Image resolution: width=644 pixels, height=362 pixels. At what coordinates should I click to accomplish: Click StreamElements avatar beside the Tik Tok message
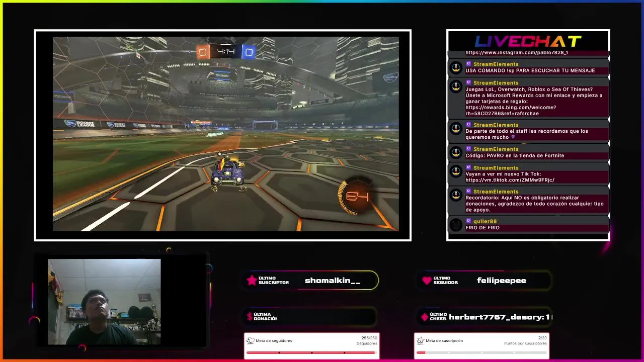point(456,171)
